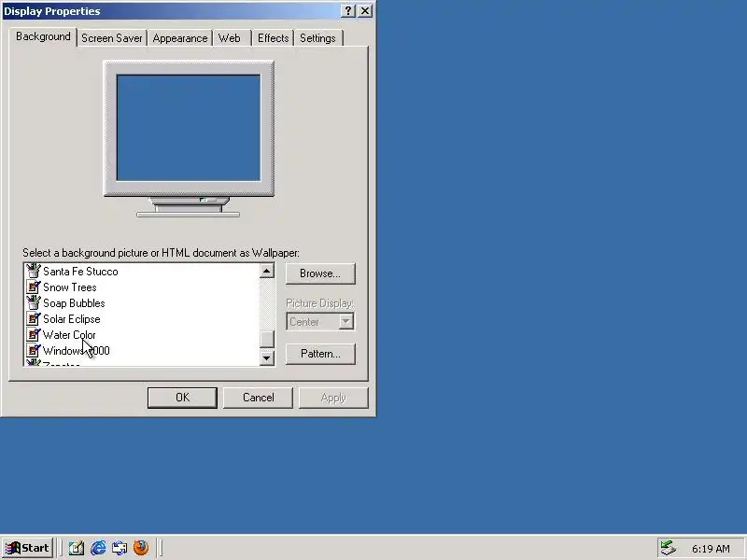Click the Soap Bubbles wallpaper icon
The height and width of the screenshot is (560, 747).
click(x=34, y=302)
